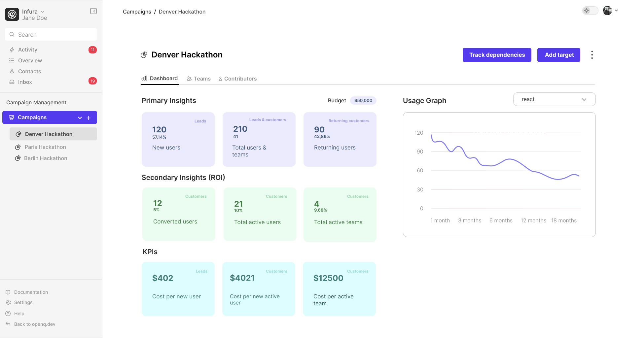Click the Denver Hackathon pie icon in sidebar
This screenshot has height=338, width=644.
point(18,134)
